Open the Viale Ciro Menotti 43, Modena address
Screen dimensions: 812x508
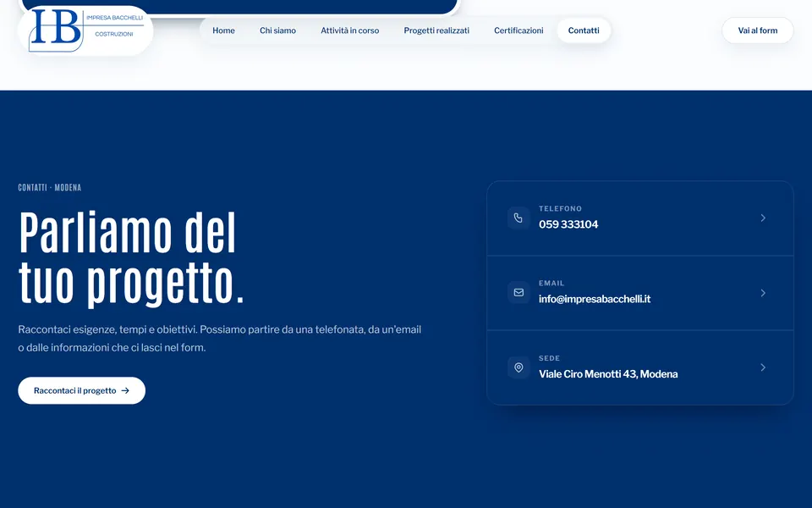point(608,374)
